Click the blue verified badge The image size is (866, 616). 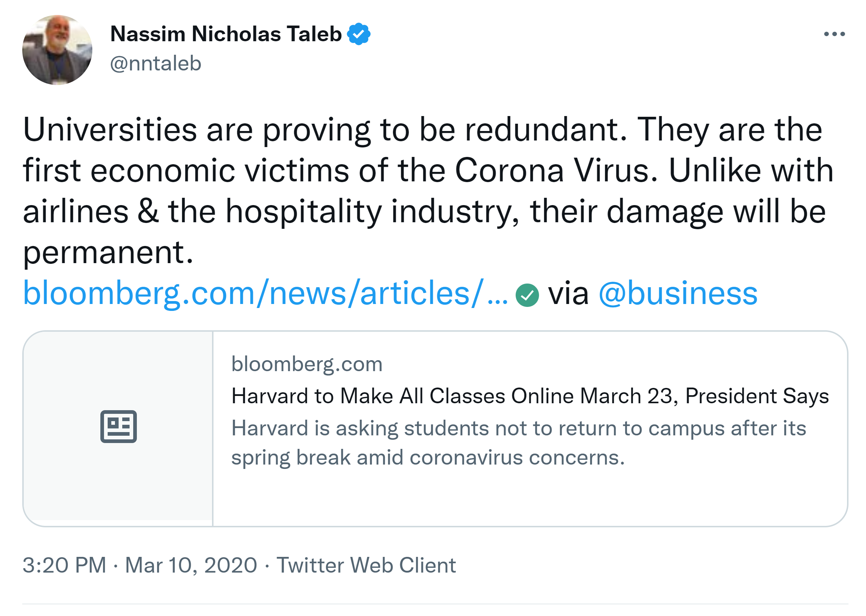click(x=358, y=34)
